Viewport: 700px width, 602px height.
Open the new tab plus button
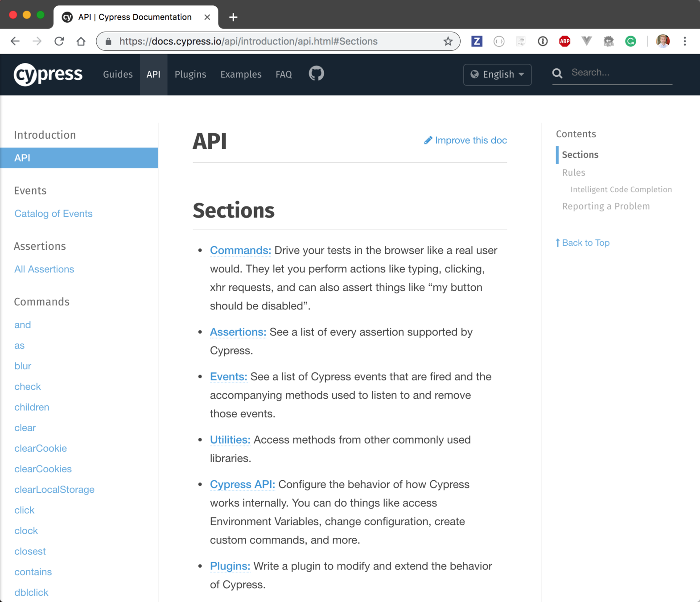pos(233,17)
